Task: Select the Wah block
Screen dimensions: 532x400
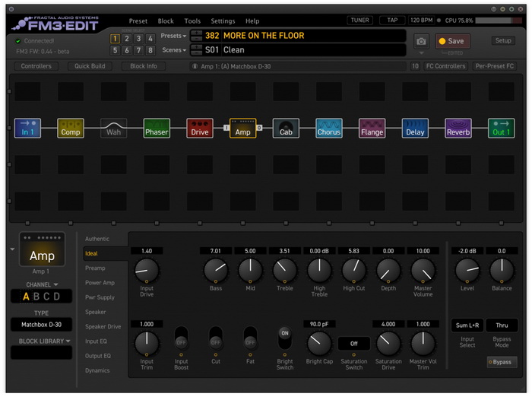Action: [x=114, y=128]
